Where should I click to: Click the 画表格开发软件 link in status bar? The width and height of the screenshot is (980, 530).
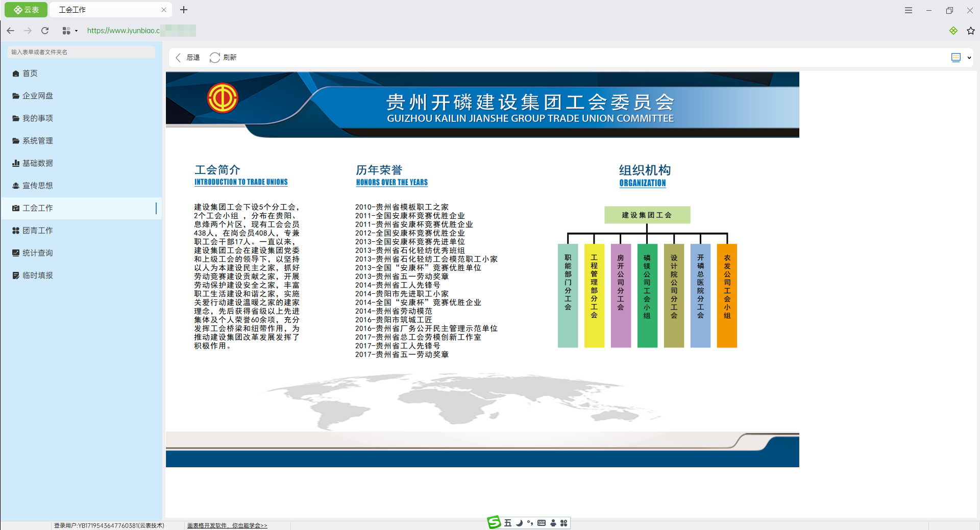coord(227,525)
